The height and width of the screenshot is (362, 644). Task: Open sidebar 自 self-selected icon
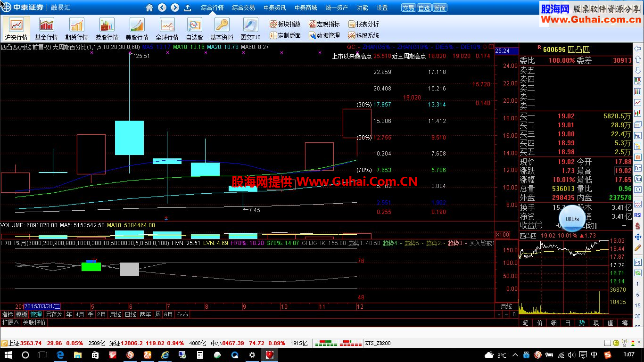(x=638, y=157)
